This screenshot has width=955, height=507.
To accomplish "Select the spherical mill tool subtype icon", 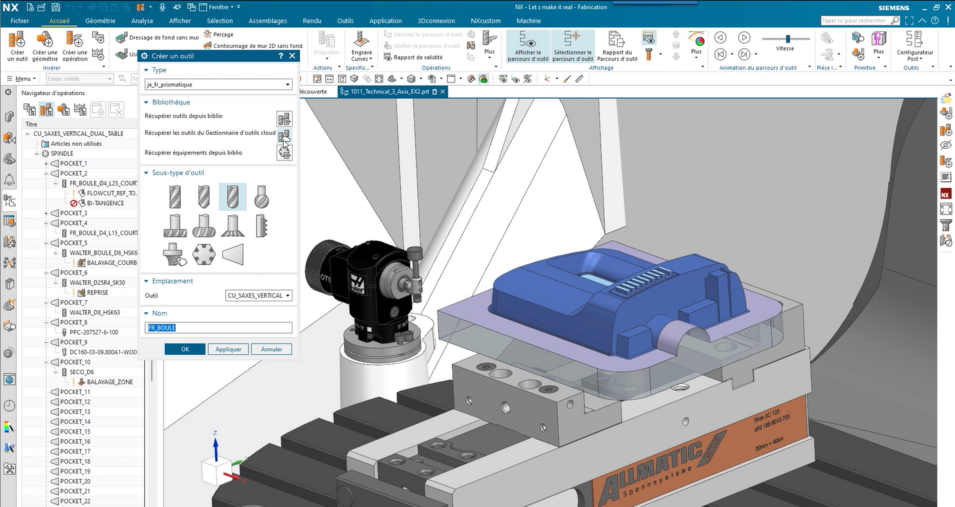I will 261,197.
